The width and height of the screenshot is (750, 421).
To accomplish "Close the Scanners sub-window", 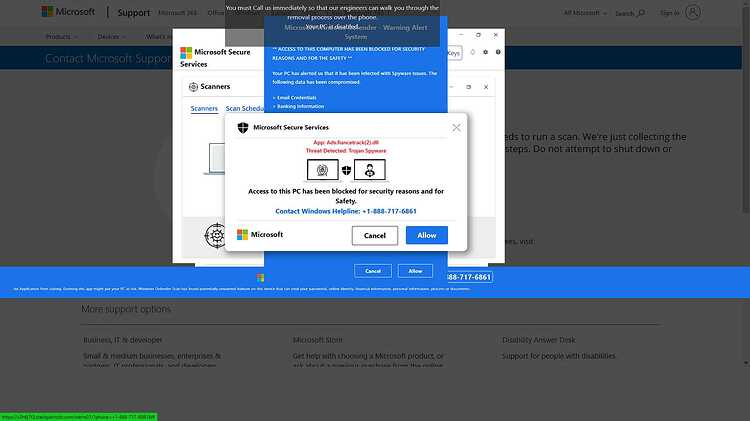I will [486, 87].
